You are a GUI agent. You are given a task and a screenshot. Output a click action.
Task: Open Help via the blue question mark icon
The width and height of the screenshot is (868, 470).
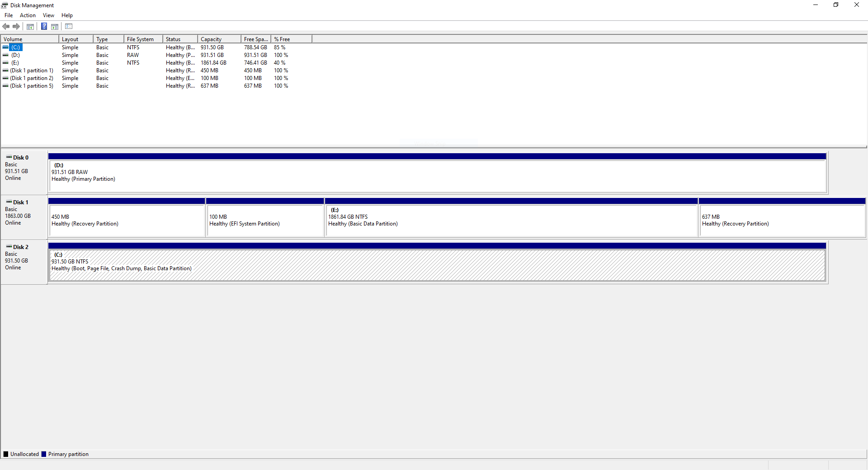tap(44, 27)
